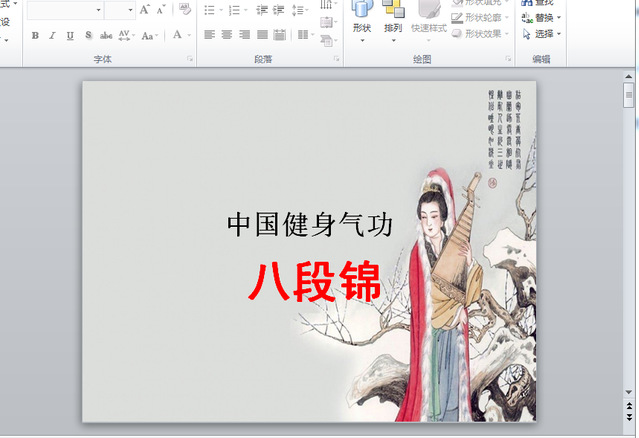
Task: Apply text shadow effect
Action: point(88,35)
